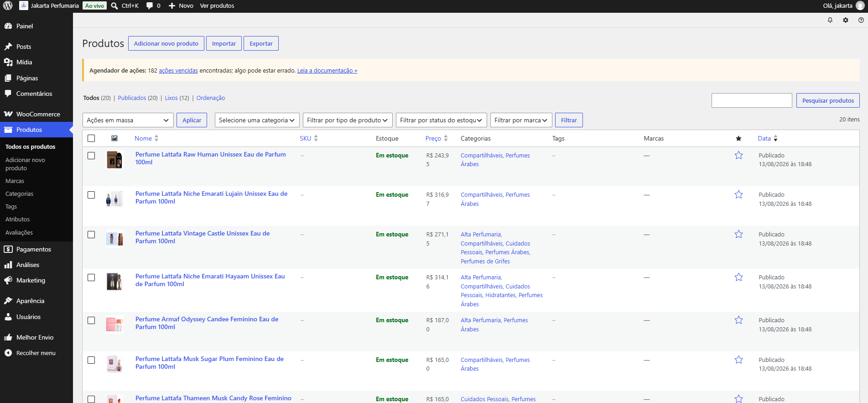Open the help question mark icon
This screenshot has width=868, height=403.
[861, 20]
